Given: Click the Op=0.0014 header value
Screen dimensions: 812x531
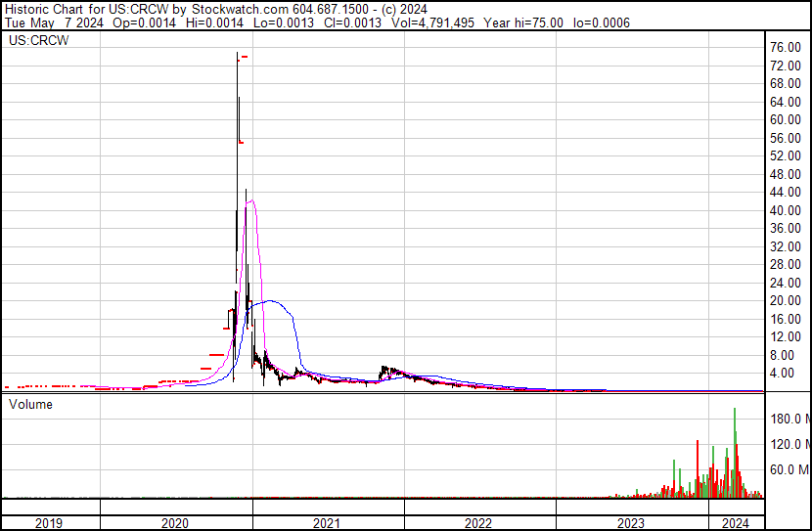Looking at the screenshot, I should pyautogui.click(x=144, y=22).
